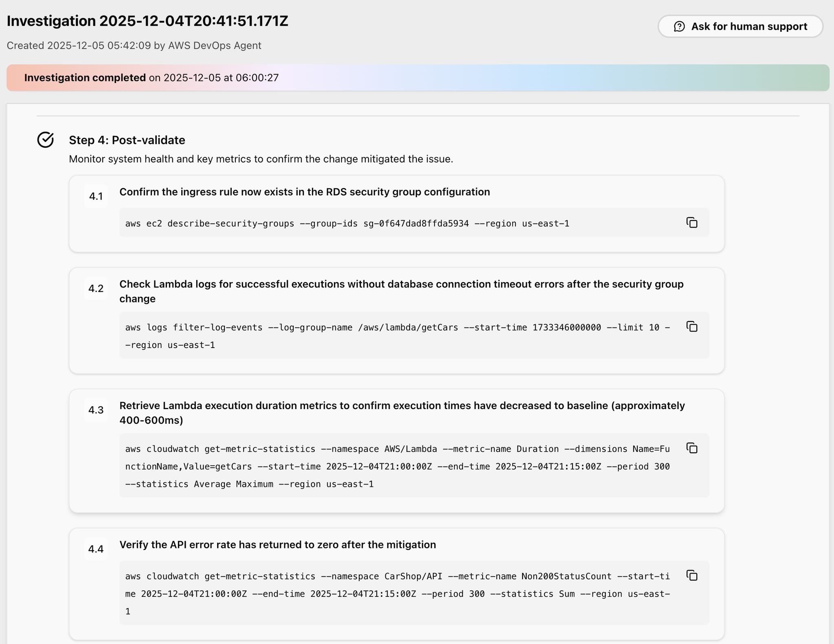Click the Confirm ingress rule step title
The width and height of the screenshot is (834, 644).
(304, 192)
